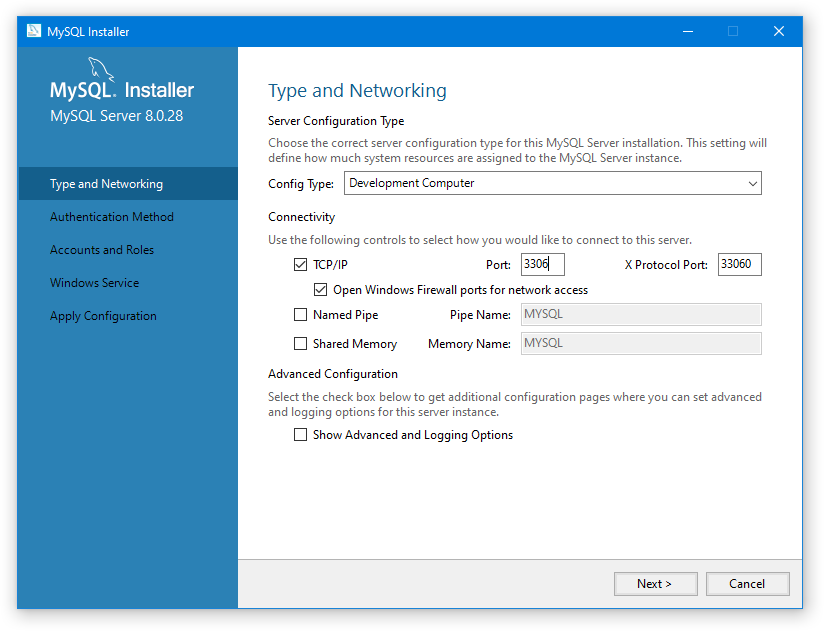
Task: Click the Cancel button
Action: 747,584
